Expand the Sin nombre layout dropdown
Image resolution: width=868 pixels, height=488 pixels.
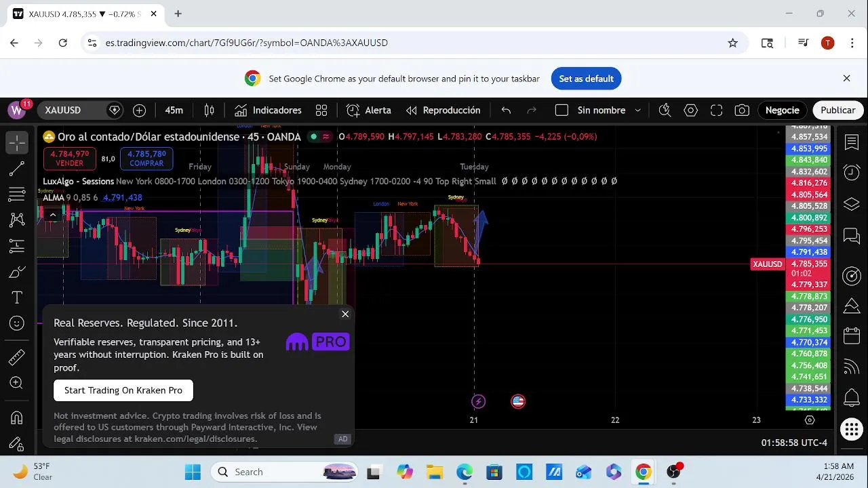638,110
